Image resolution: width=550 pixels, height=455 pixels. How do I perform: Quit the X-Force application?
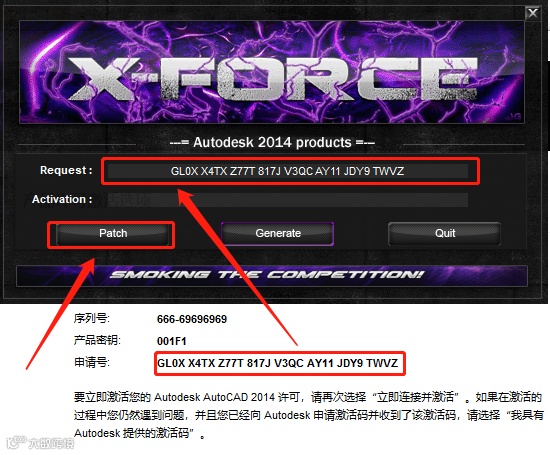click(444, 234)
